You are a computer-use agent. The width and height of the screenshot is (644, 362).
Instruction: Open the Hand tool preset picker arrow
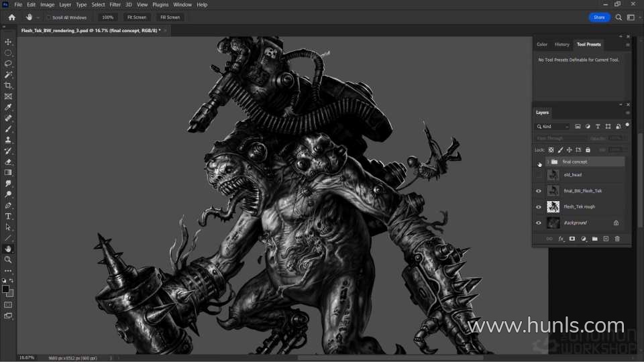[38, 17]
